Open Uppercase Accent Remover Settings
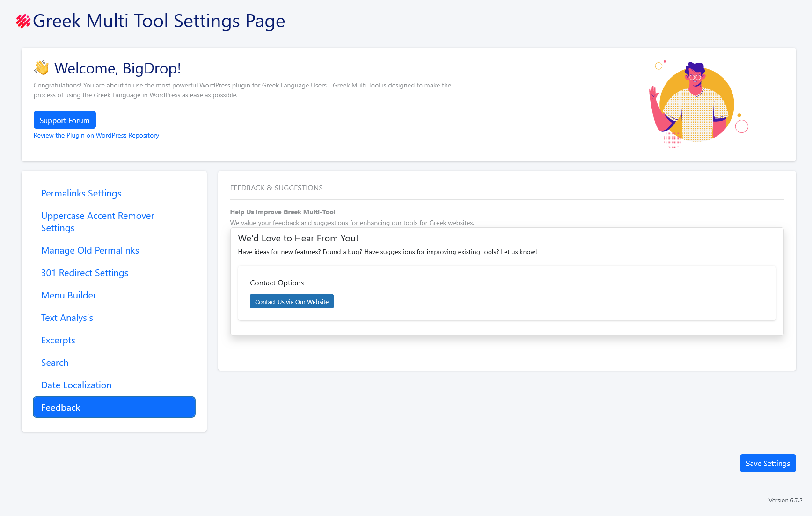 (x=97, y=222)
